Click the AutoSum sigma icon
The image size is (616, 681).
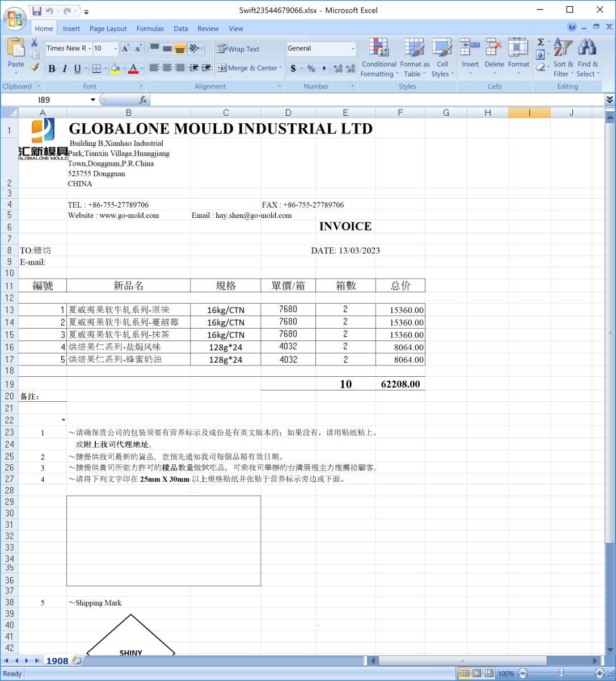tap(541, 43)
